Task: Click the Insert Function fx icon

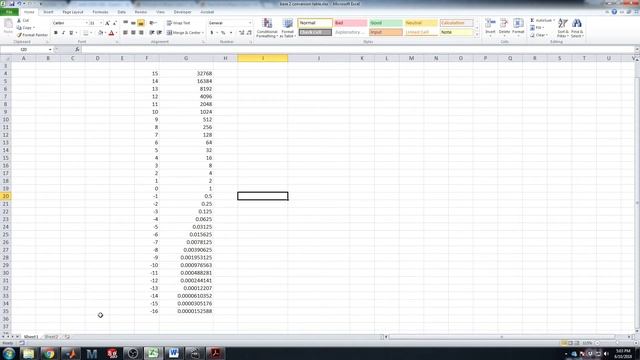Action: coord(77,49)
